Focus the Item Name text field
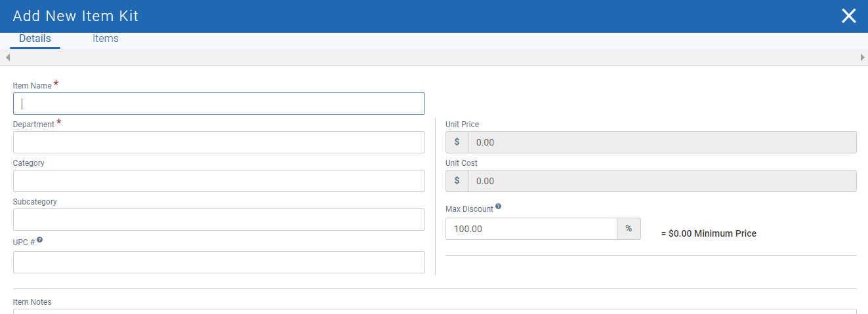Viewport: 868px width, 314px height. coord(218,104)
